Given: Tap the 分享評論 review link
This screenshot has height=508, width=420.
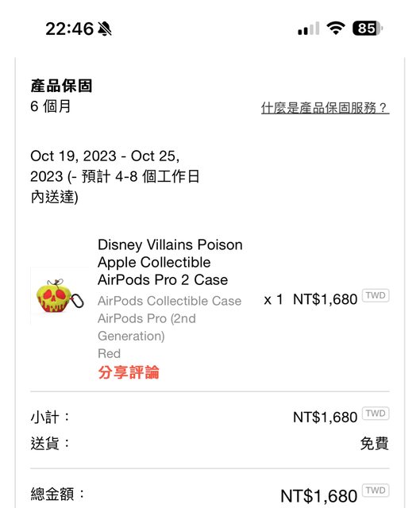Looking at the screenshot, I should [129, 372].
